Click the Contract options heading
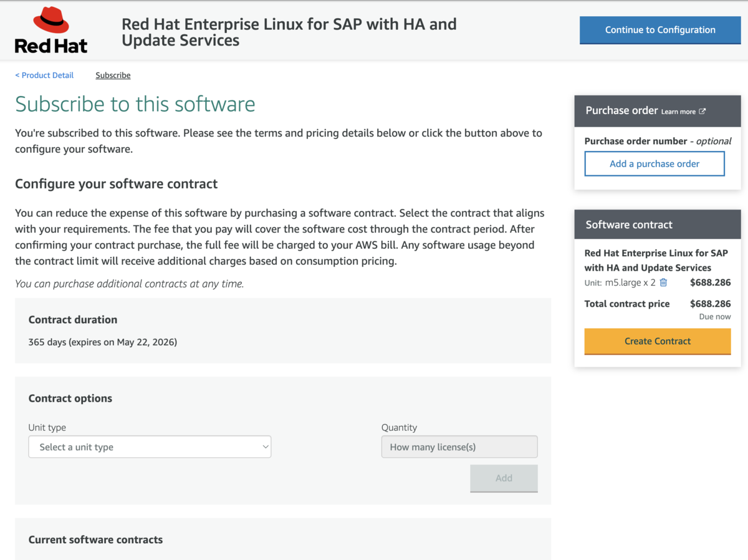748x560 pixels. (x=70, y=398)
